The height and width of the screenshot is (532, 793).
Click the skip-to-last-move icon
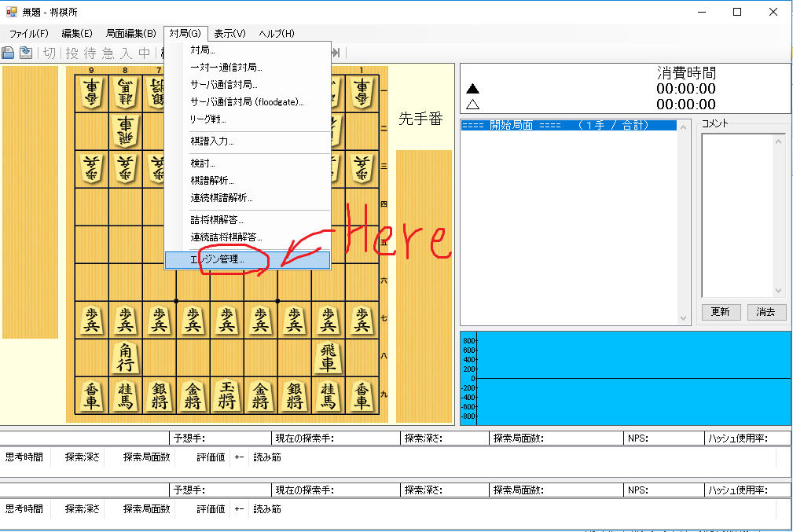pyautogui.click(x=336, y=52)
